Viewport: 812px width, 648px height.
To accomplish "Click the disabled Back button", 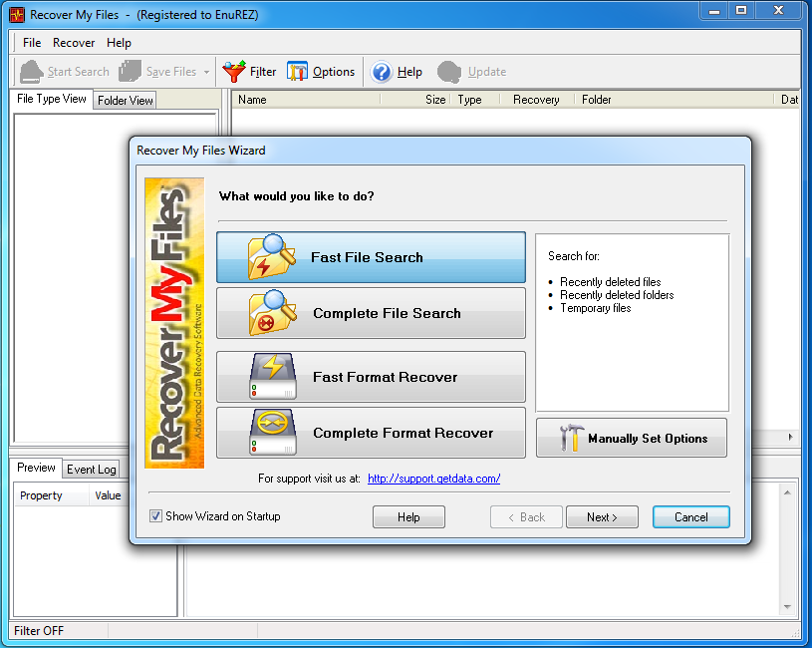I will pyautogui.click(x=526, y=517).
